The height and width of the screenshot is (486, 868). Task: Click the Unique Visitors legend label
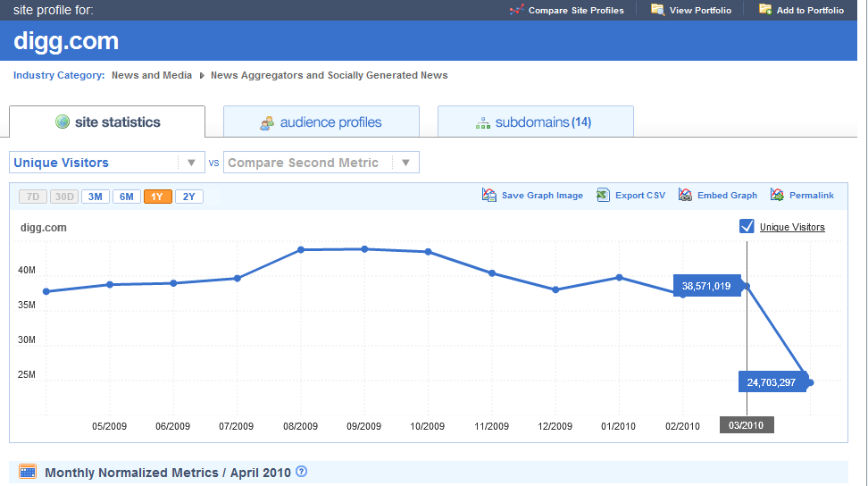(792, 227)
